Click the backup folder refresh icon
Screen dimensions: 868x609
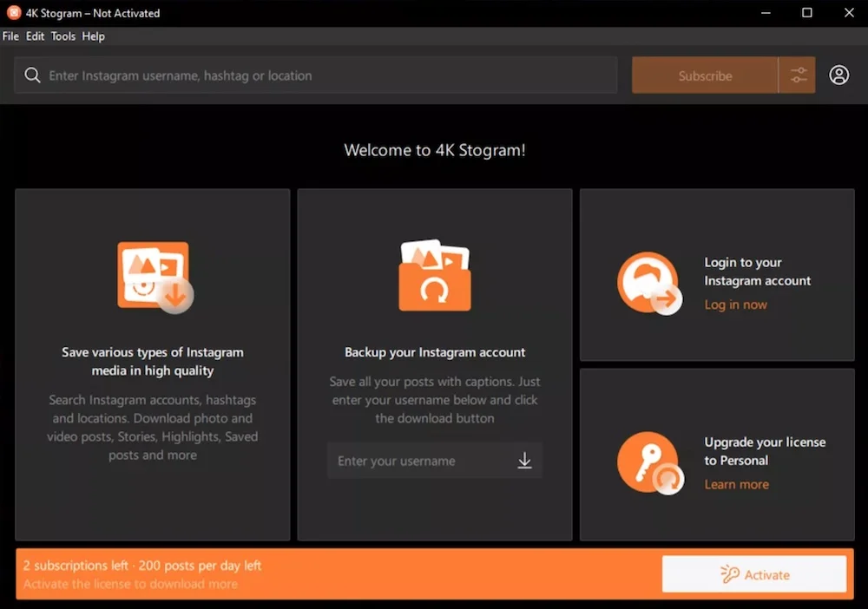(x=435, y=275)
